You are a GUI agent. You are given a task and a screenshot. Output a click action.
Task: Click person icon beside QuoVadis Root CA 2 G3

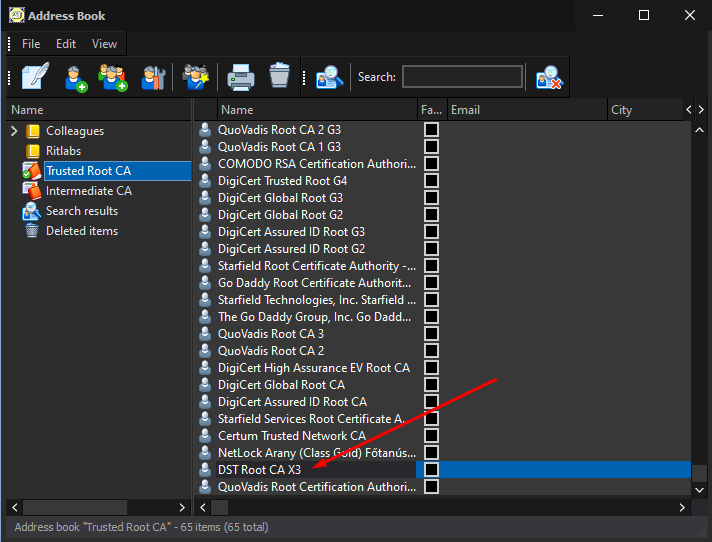click(x=205, y=130)
